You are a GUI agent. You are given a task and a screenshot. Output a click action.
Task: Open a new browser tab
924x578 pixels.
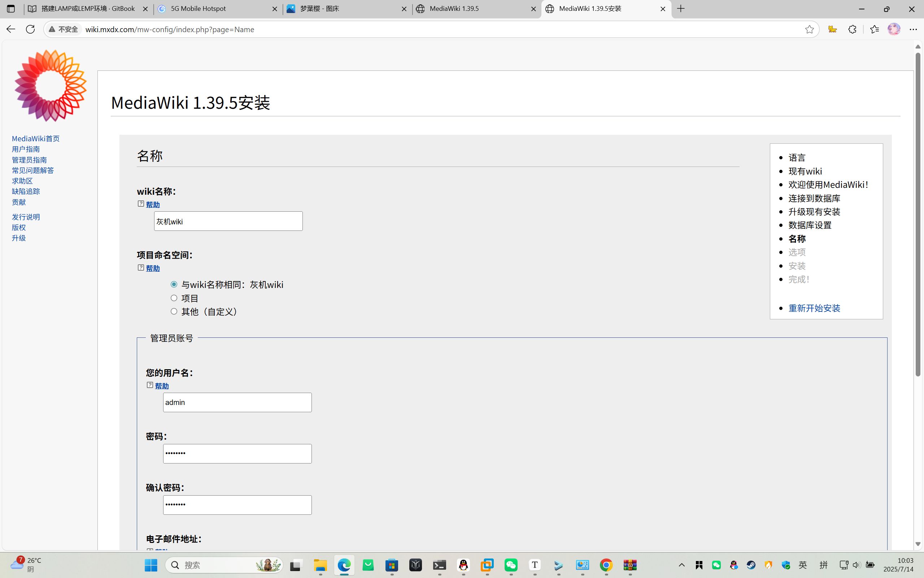[681, 8]
